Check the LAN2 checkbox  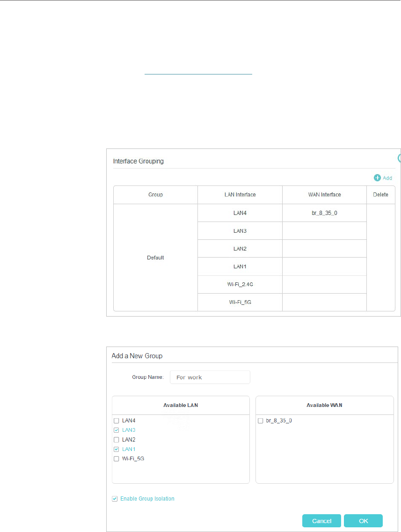[116, 440]
